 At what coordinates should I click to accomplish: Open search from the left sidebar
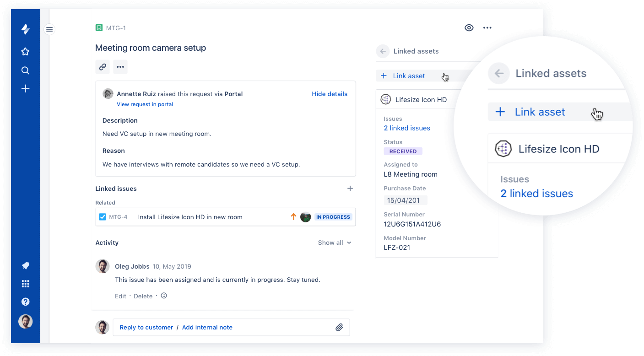pos(25,70)
